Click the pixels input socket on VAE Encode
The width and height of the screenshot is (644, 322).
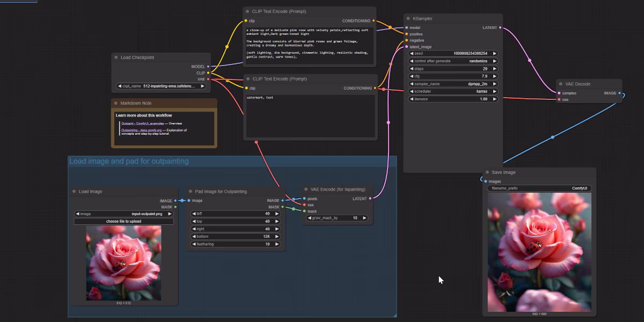tap(304, 199)
